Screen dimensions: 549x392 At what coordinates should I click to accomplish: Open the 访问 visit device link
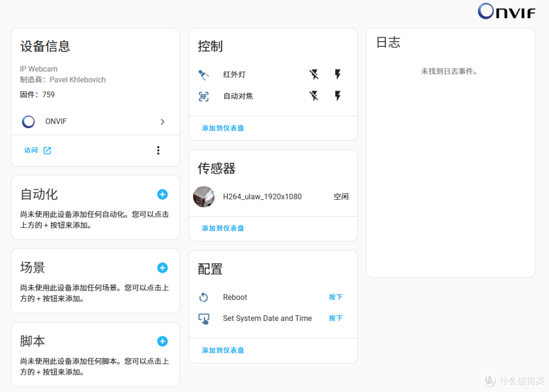pyautogui.click(x=31, y=150)
